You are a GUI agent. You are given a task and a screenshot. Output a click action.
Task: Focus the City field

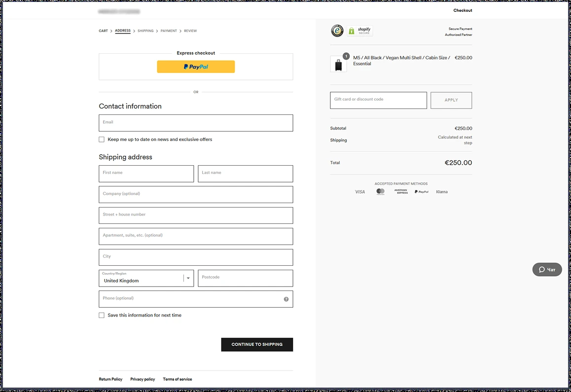coord(196,257)
